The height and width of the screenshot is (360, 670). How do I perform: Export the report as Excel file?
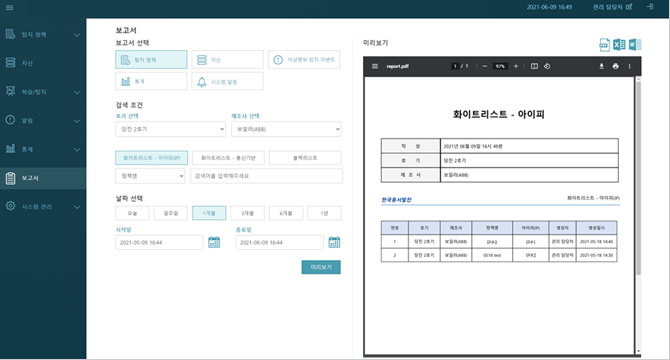tap(619, 44)
